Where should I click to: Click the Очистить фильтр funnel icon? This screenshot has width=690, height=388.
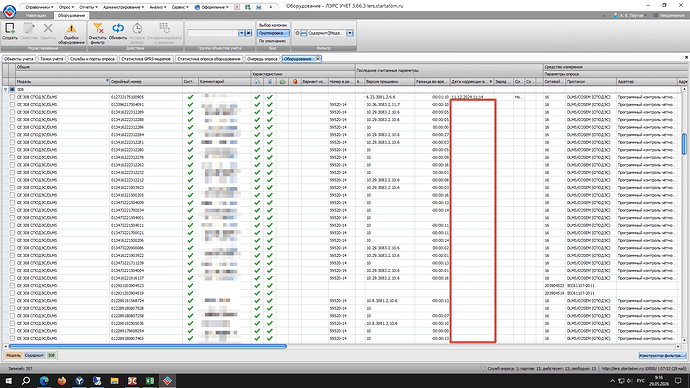point(98,29)
